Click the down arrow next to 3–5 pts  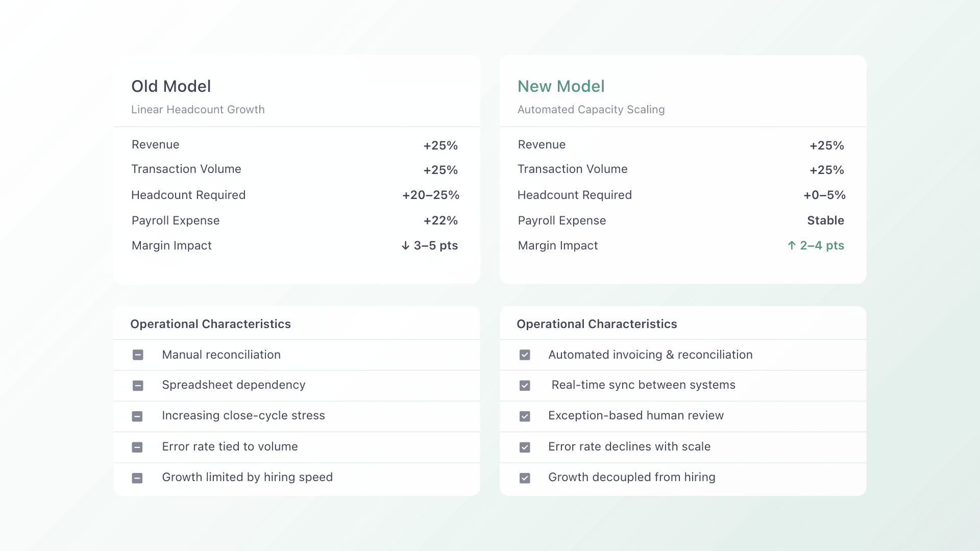tap(405, 246)
